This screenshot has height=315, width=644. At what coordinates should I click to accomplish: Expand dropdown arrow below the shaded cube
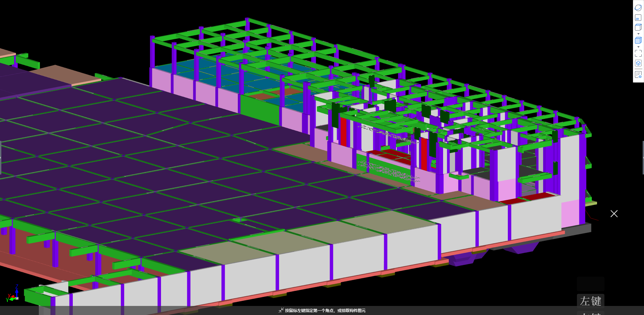pos(638,47)
